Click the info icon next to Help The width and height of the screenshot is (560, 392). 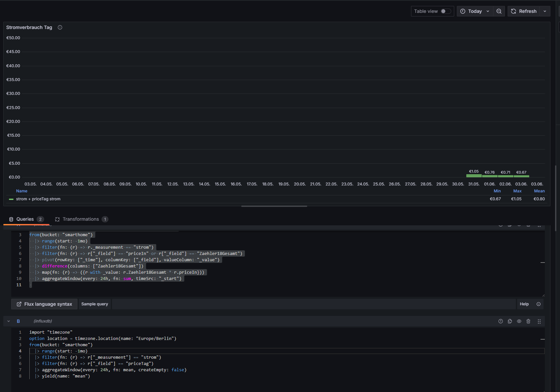coord(538,304)
